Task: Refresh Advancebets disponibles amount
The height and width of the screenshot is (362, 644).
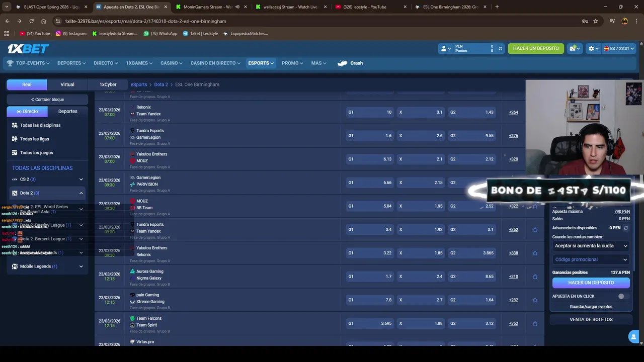Action: pyautogui.click(x=625, y=228)
